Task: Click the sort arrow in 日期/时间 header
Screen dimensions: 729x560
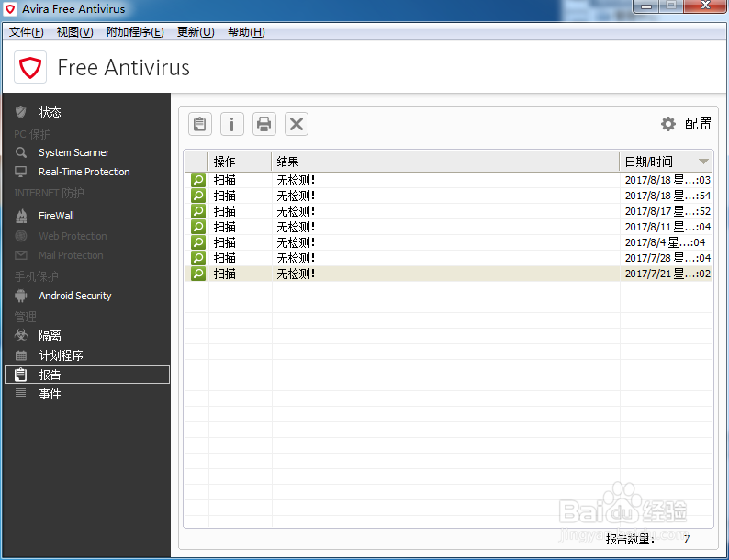Action: [x=703, y=162]
